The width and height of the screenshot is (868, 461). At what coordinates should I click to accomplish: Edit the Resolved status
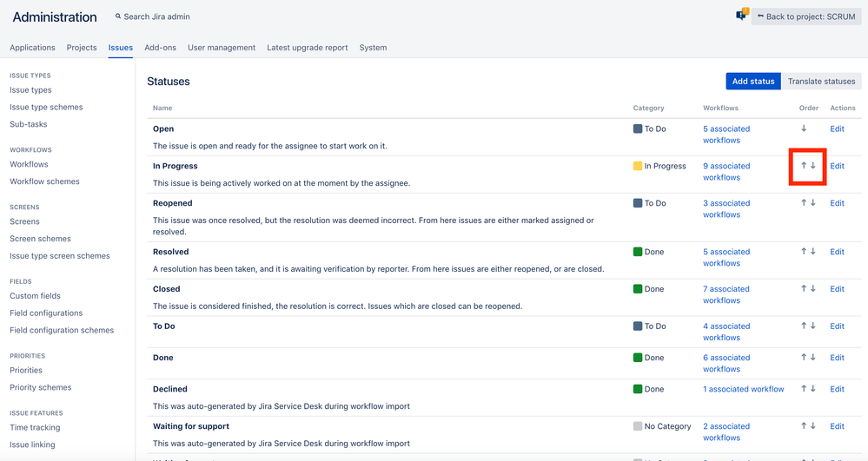837,252
